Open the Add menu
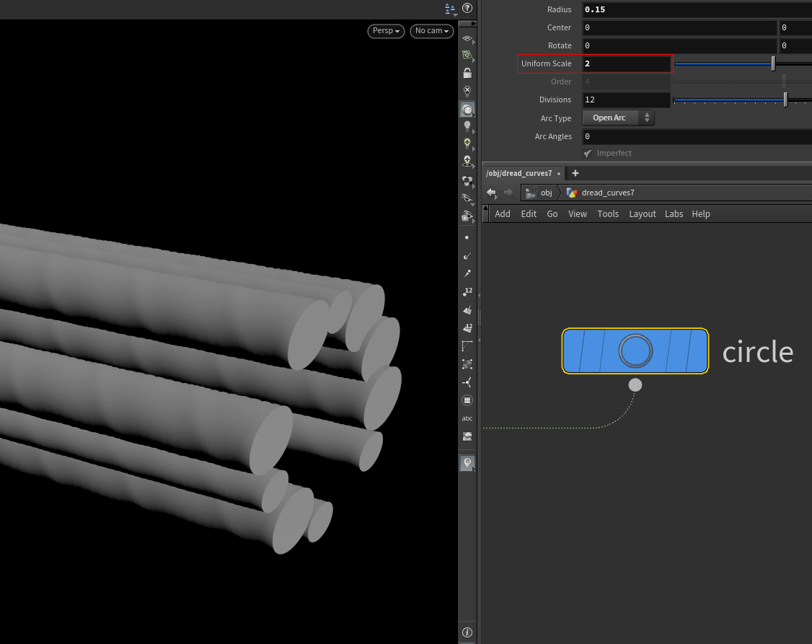Image resolution: width=812 pixels, height=644 pixels. click(x=503, y=213)
